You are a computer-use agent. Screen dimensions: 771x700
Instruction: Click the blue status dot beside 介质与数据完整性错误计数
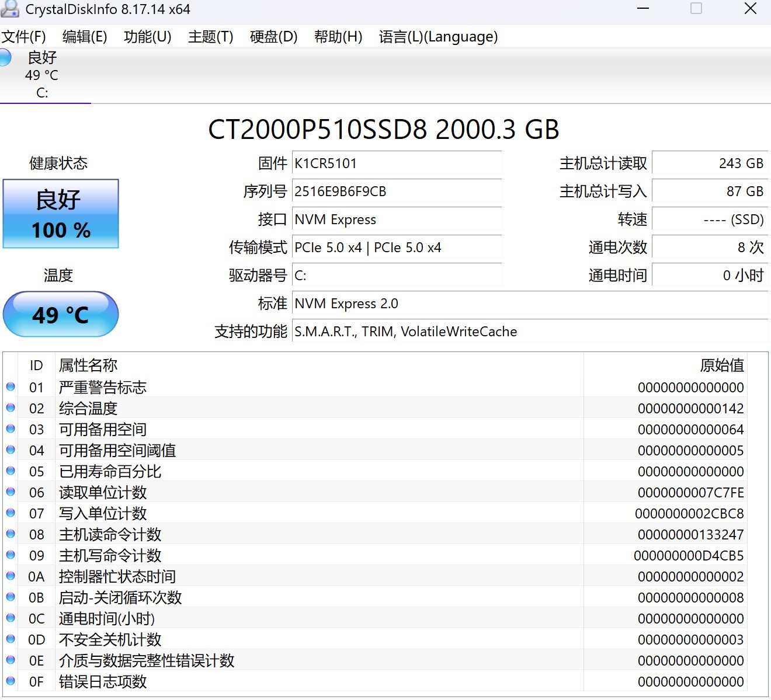[x=10, y=660]
